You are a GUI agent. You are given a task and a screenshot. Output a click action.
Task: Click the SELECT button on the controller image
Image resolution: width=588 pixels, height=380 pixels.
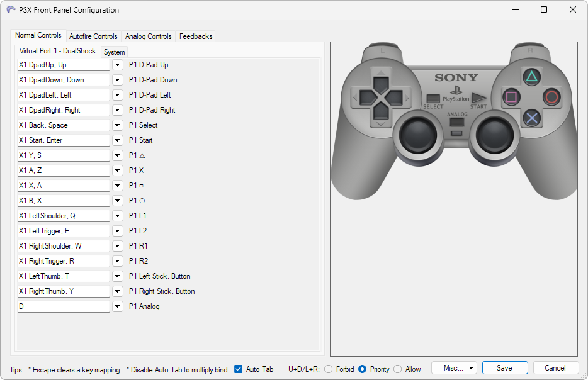tap(433, 98)
